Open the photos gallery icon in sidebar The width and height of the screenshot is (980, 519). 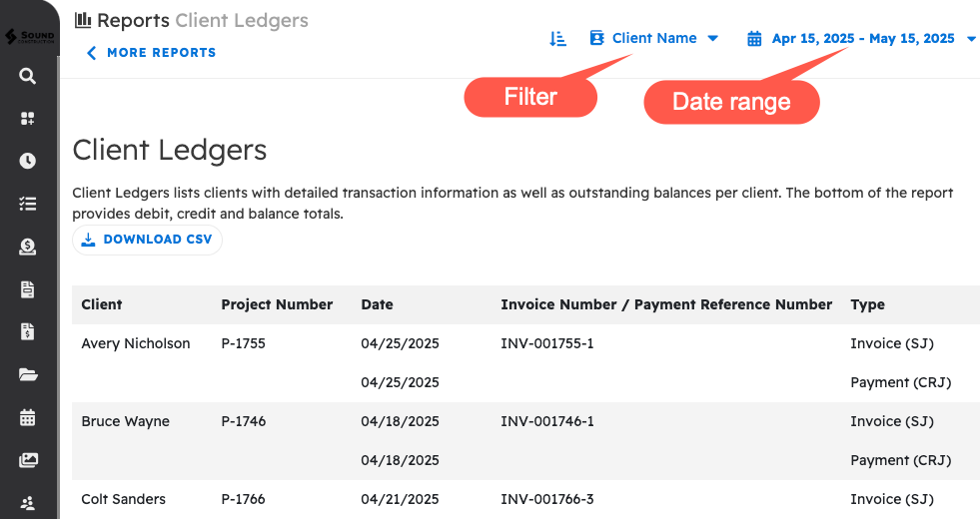click(x=28, y=460)
